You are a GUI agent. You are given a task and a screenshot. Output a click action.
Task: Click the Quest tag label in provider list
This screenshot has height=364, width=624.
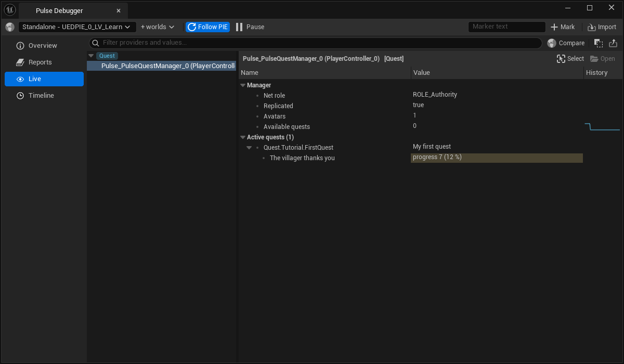pos(107,56)
